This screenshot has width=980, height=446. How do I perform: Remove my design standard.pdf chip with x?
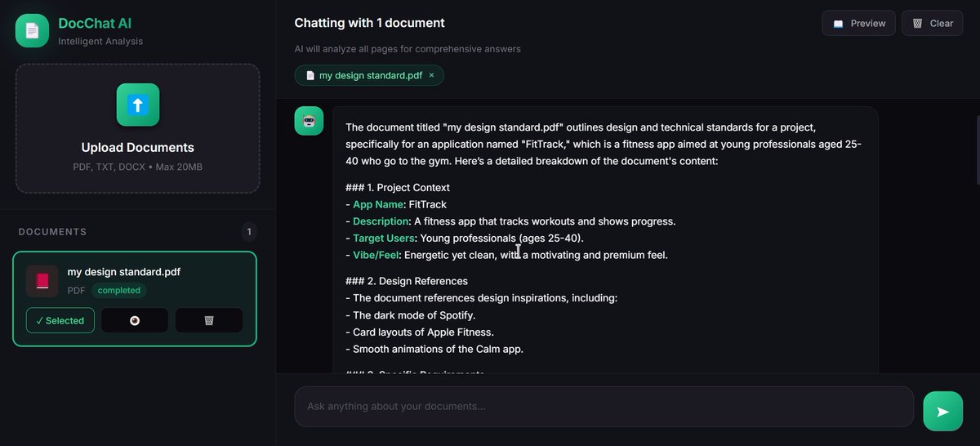pos(431,75)
